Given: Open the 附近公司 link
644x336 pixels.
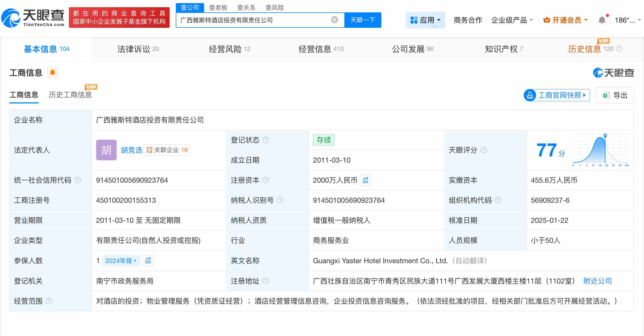Looking at the screenshot, I should (597, 281).
